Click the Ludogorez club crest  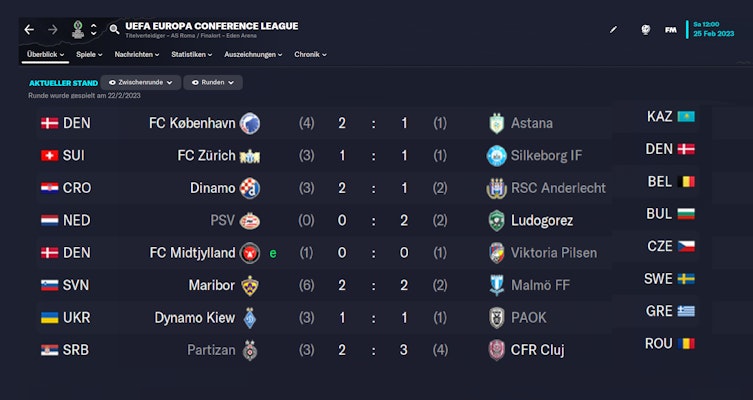(497, 220)
